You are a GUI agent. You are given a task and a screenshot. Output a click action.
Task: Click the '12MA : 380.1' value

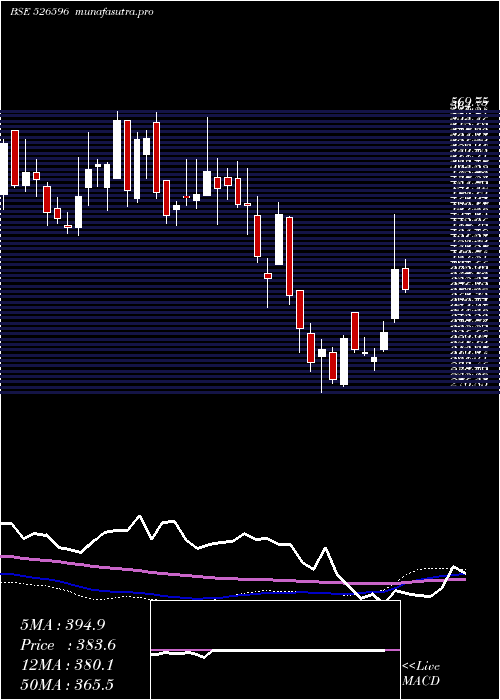coord(67,665)
